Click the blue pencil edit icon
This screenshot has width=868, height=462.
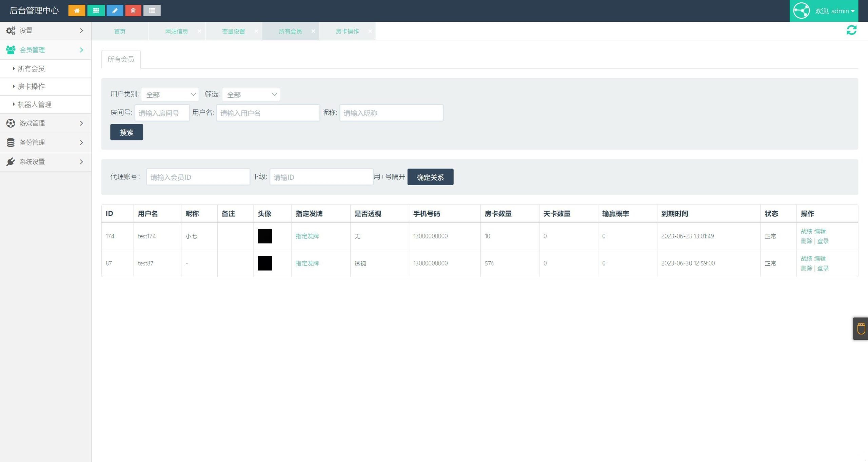(115, 11)
